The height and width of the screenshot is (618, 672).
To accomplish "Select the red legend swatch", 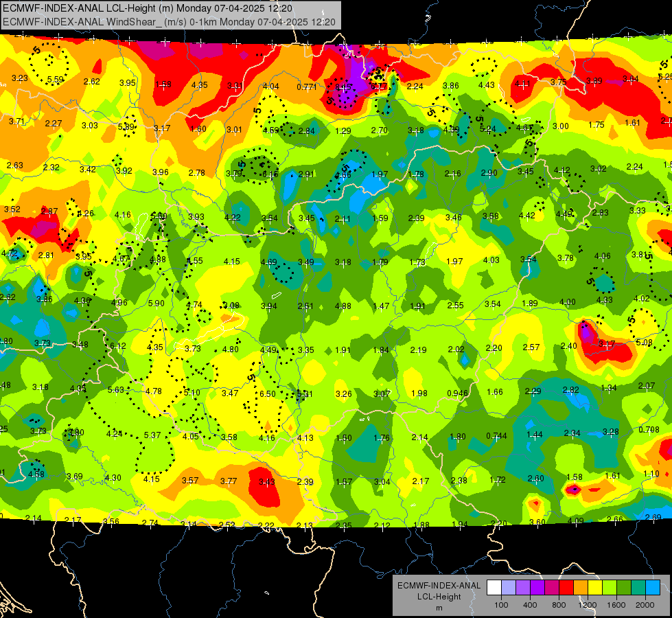I will (x=566, y=587).
